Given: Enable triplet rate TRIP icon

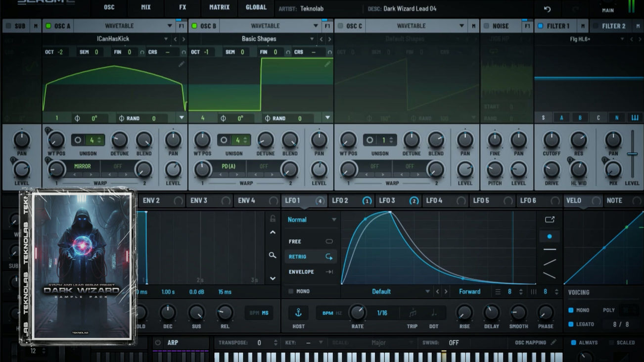Looking at the screenshot, I should pos(412,313).
